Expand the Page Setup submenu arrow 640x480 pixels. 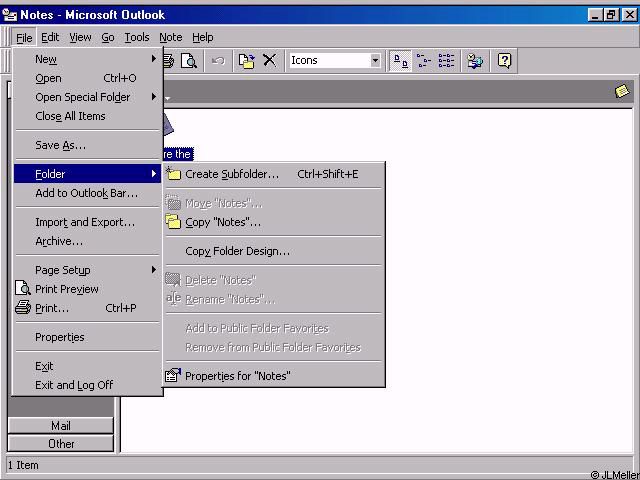coord(154,269)
